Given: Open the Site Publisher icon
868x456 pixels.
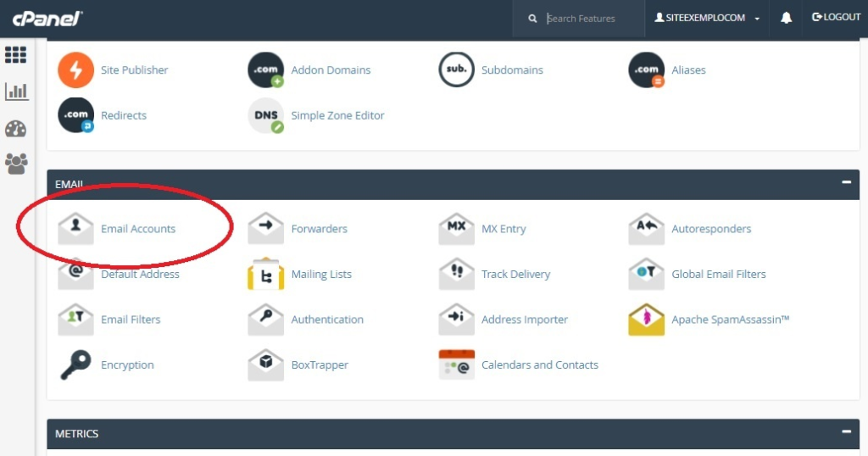Looking at the screenshot, I should coord(75,70).
